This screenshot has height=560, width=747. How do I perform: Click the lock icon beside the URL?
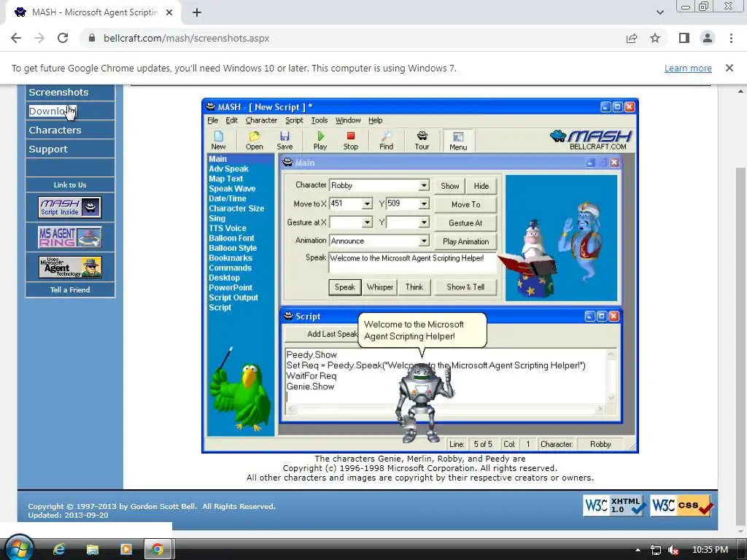92,38
